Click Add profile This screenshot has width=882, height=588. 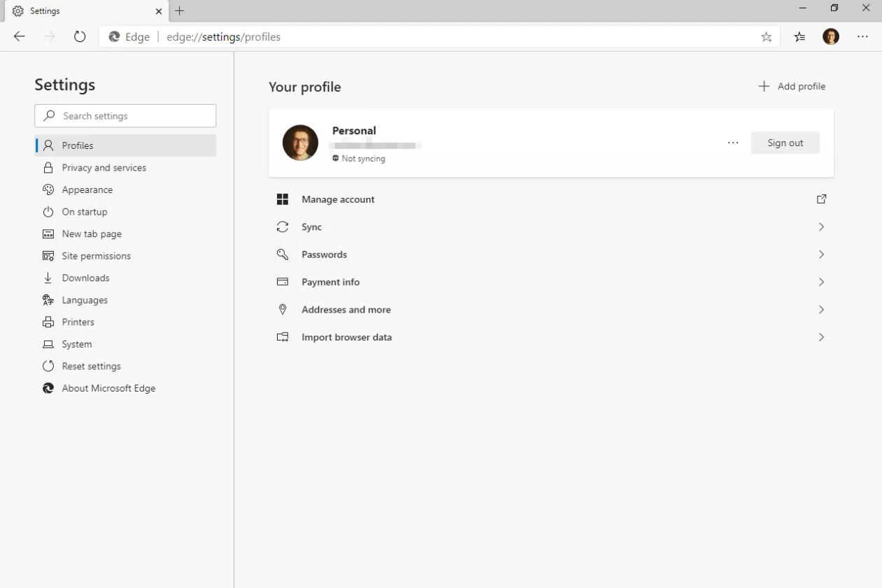(792, 87)
